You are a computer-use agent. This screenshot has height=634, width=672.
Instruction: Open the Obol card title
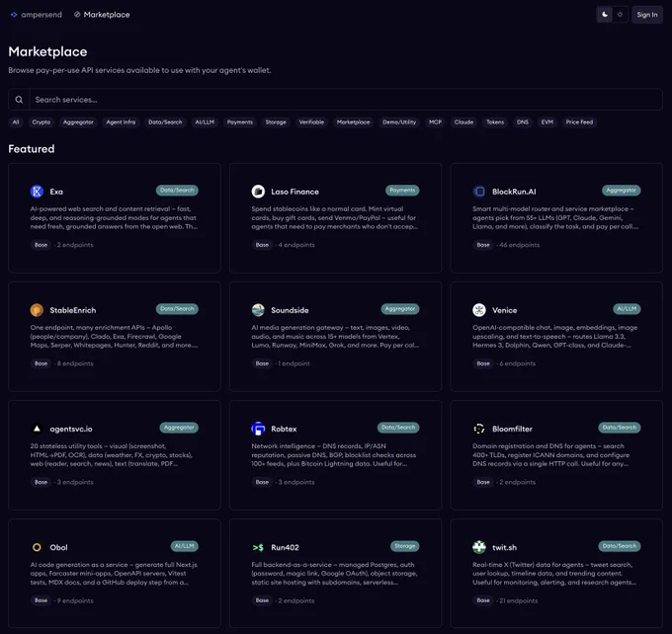(58, 547)
